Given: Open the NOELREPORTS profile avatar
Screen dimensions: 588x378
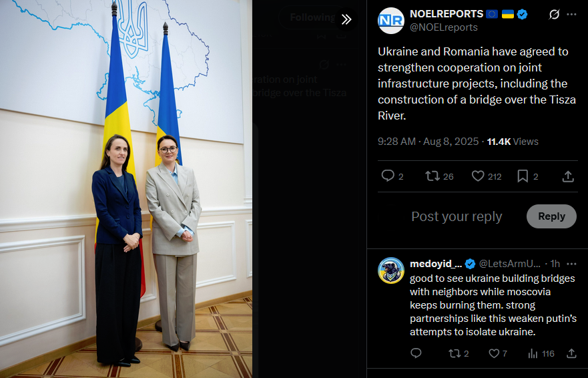Looking at the screenshot, I should click(x=390, y=21).
